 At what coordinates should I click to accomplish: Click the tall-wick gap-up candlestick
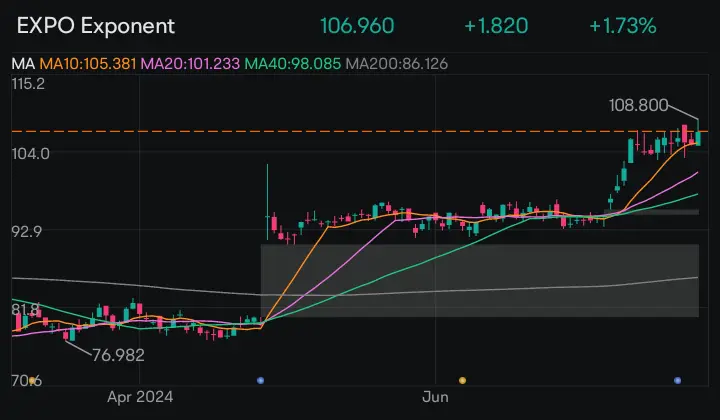267,202
